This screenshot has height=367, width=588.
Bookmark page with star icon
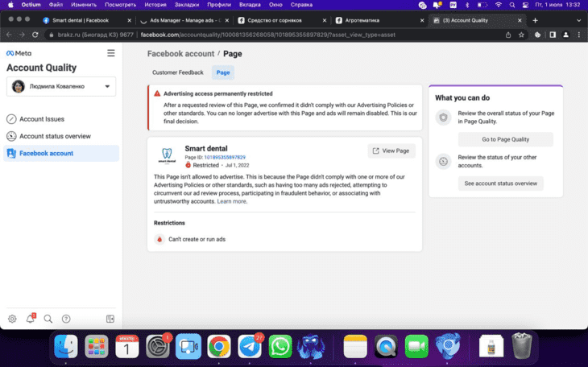tap(521, 35)
